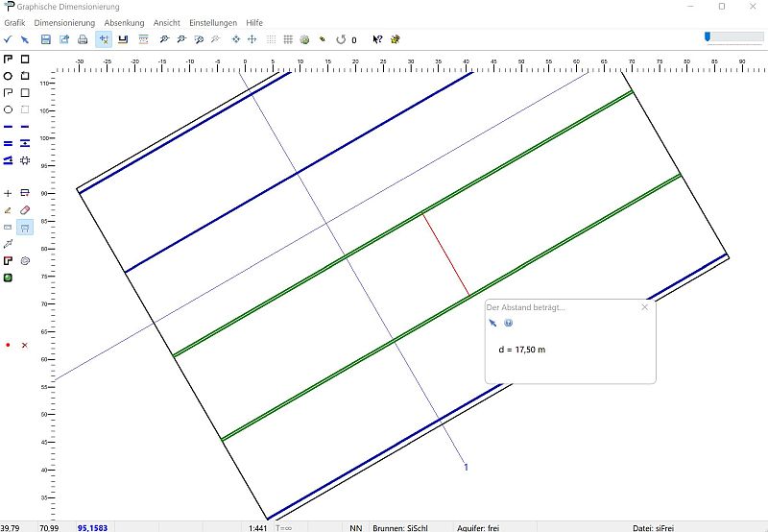Click the green sphere icon in left palette
This screenshot has width=768, height=532.
[8, 278]
